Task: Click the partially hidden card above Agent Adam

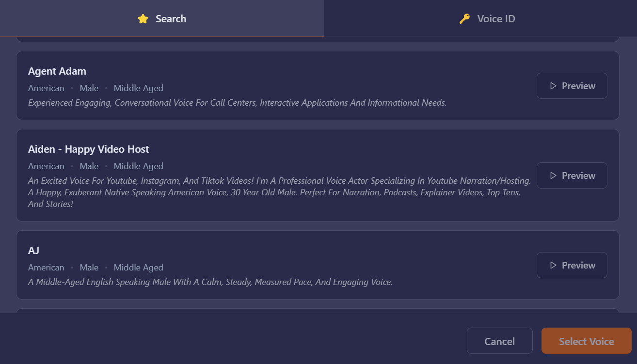Action: (x=318, y=39)
